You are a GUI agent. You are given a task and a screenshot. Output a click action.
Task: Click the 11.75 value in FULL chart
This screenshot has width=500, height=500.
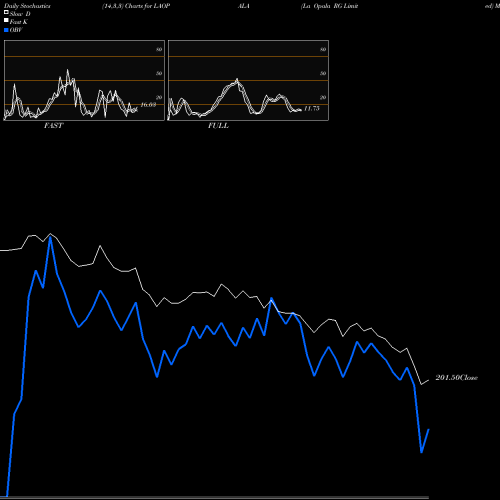point(312,108)
